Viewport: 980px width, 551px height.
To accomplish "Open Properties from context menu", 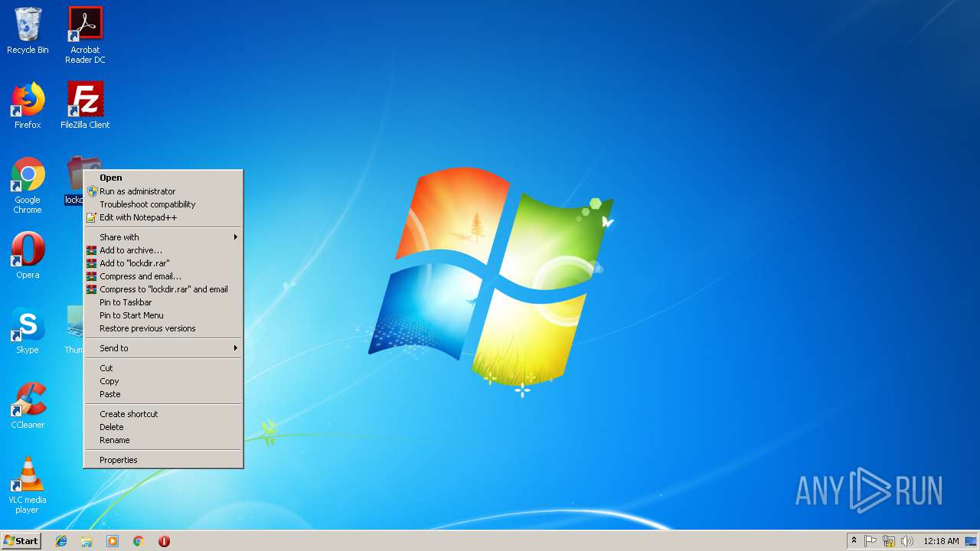I will [x=163, y=460].
